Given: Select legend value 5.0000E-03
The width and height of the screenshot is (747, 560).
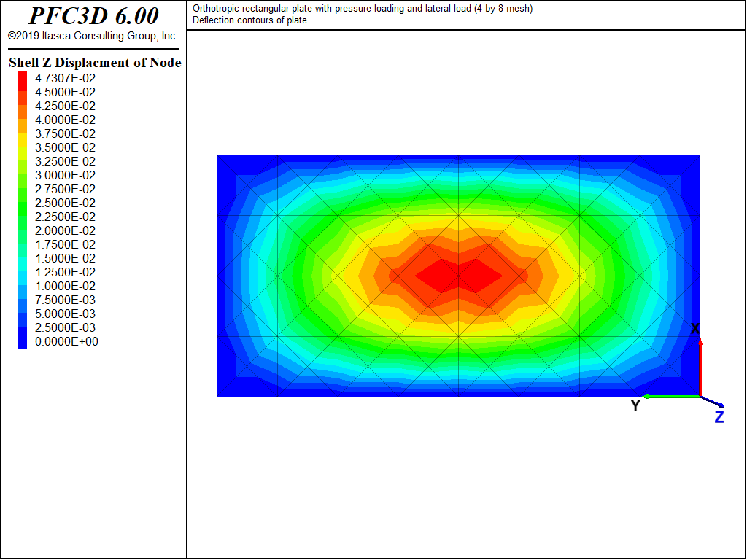Looking at the screenshot, I should (65, 314).
